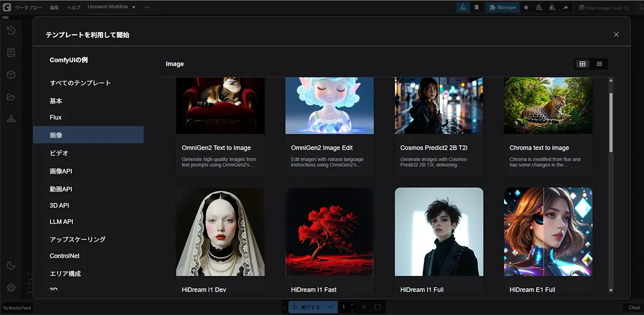Click scrollbar down arrow in template list

click(611, 290)
